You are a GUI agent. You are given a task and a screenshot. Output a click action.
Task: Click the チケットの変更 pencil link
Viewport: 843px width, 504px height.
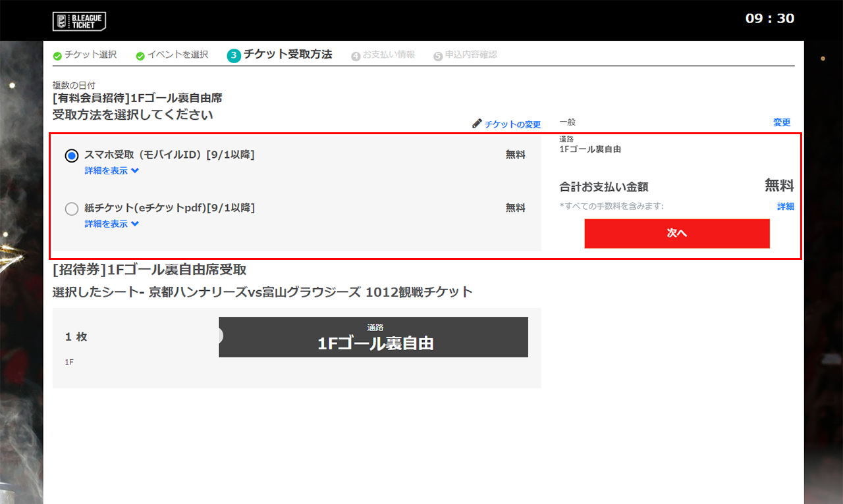click(x=506, y=124)
